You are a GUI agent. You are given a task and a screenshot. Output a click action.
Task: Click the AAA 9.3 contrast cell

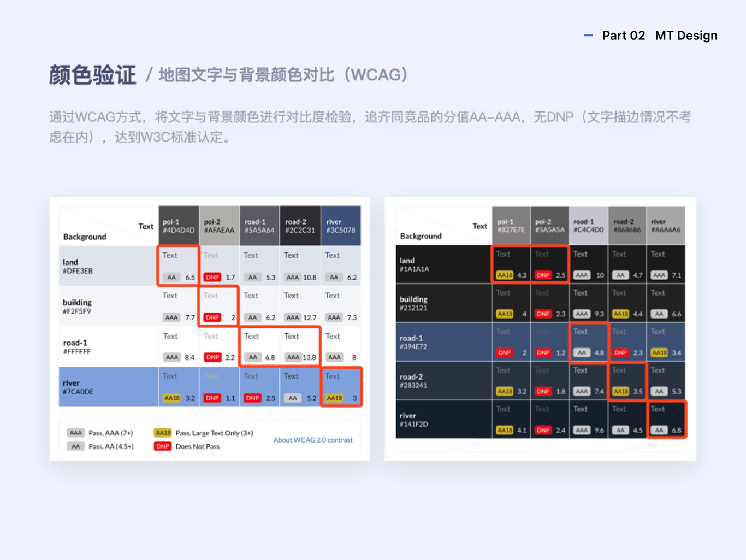pos(589,303)
